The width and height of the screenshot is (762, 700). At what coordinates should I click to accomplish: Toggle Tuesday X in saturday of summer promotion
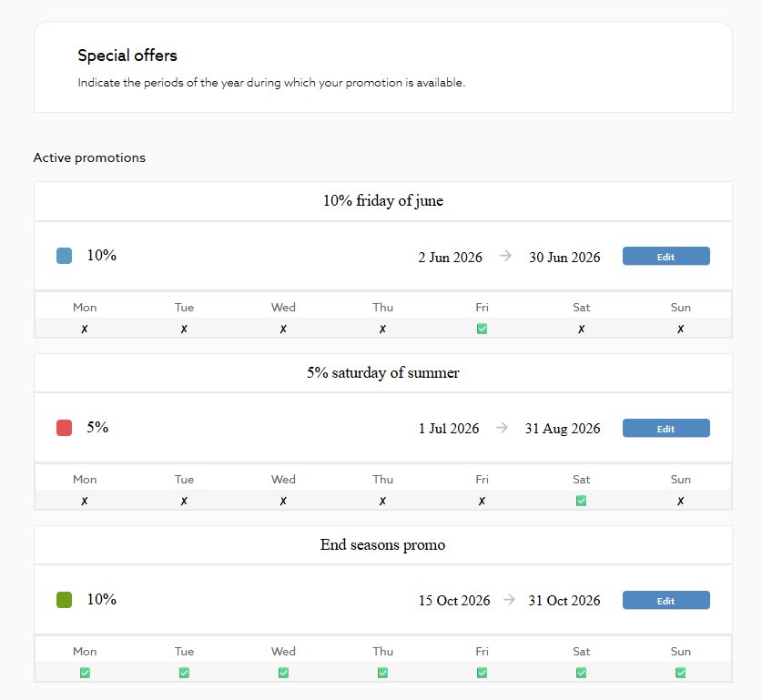[184, 501]
